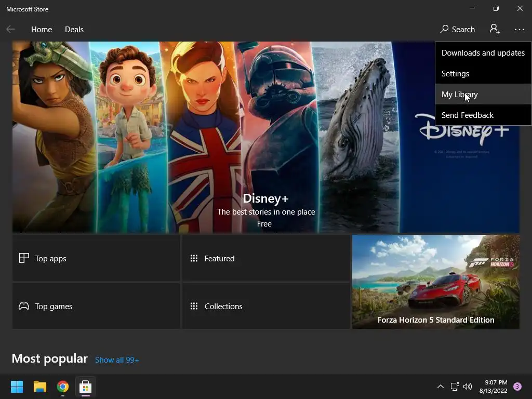This screenshot has height=399, width=532.
Task: Open the Featured tile
Action: 266,258
